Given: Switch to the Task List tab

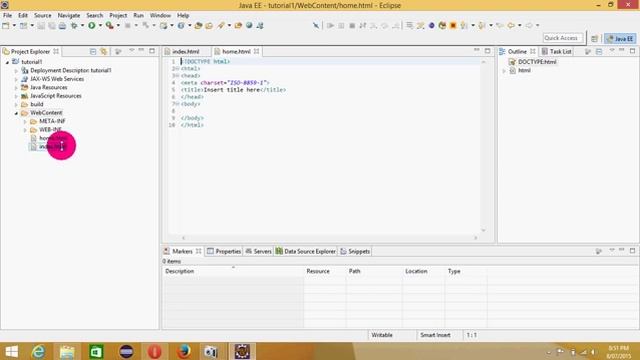Looking at the screenshot, I should [x=556, y=51].
